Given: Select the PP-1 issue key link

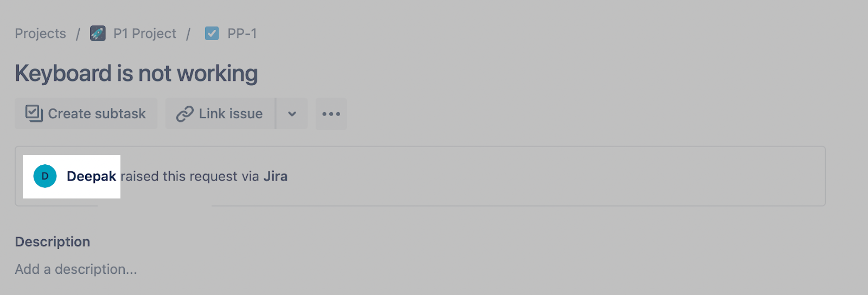Looking at the screenshot, I should [242, 34].
